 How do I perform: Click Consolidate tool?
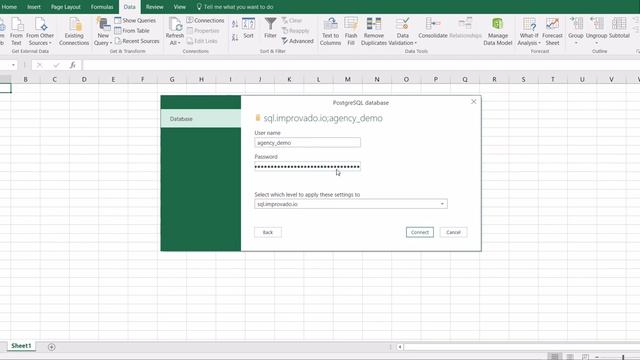pyautogui.click(x=433, y=28)
